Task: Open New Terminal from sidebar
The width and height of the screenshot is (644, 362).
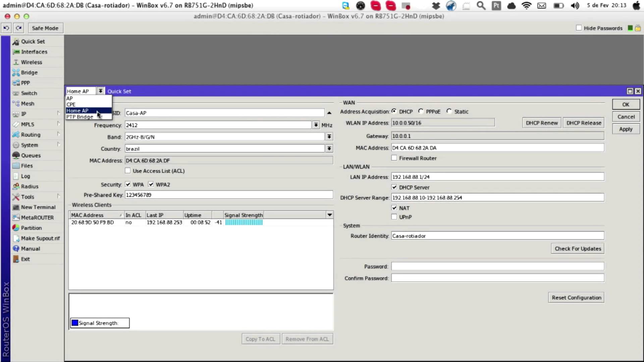Action: click(x=38, y=207)
